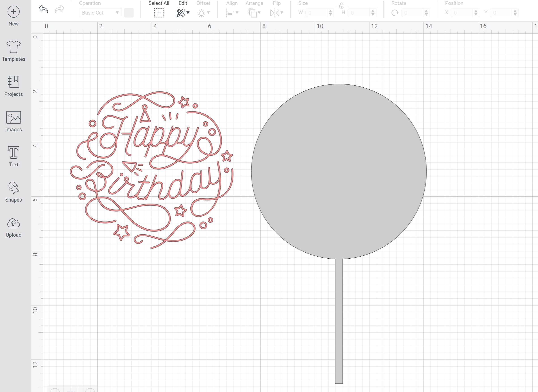Viewport: 538px width, 392px height.
Task: Select the Text tool
Action: tap(14, 153)
